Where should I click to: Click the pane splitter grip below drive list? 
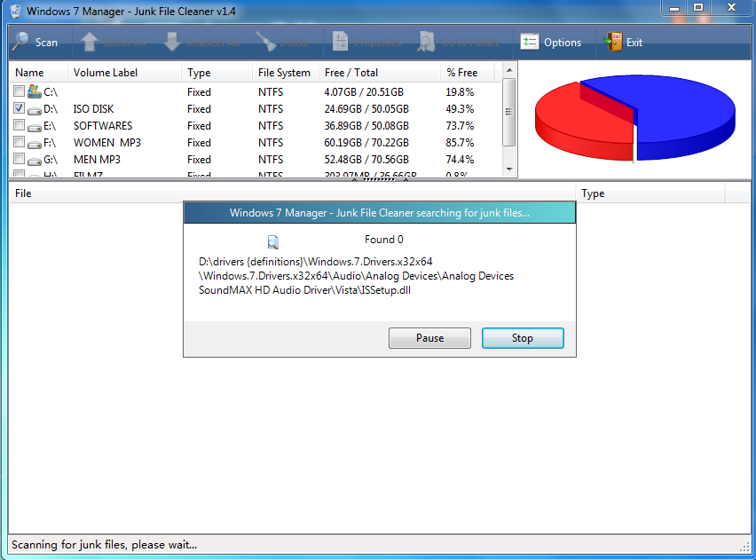[380, 179]
